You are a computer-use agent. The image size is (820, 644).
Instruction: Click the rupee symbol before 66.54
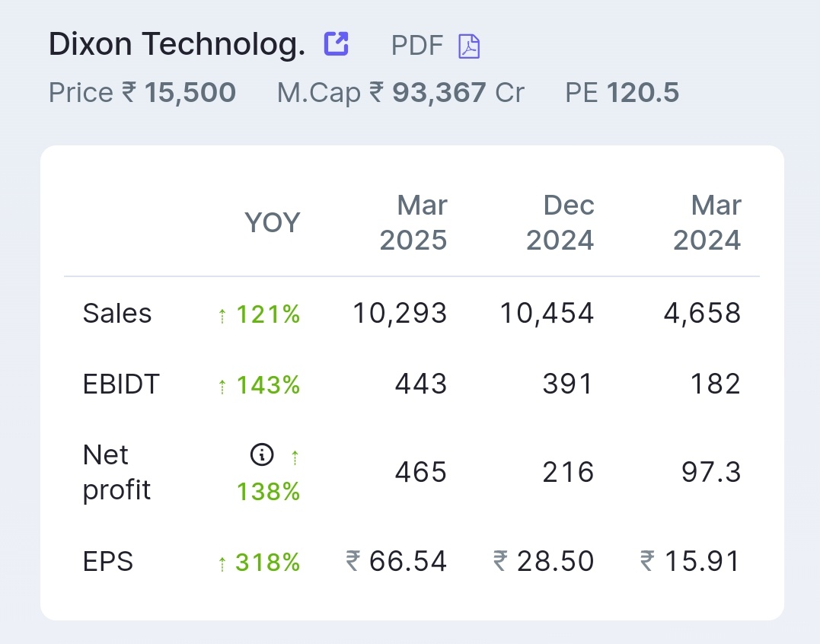click(x=353, y=561)
